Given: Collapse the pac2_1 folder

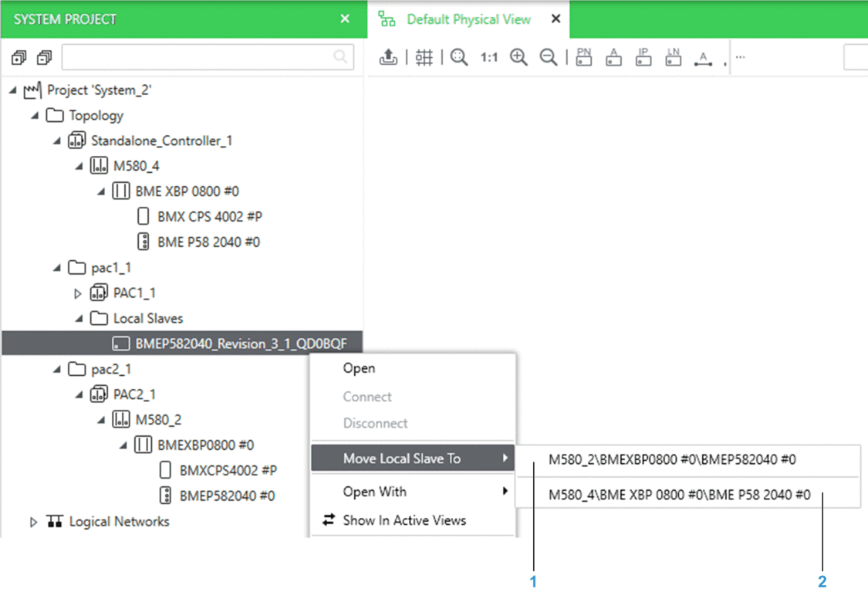Looking at the screenshot, I should (57, 369).
